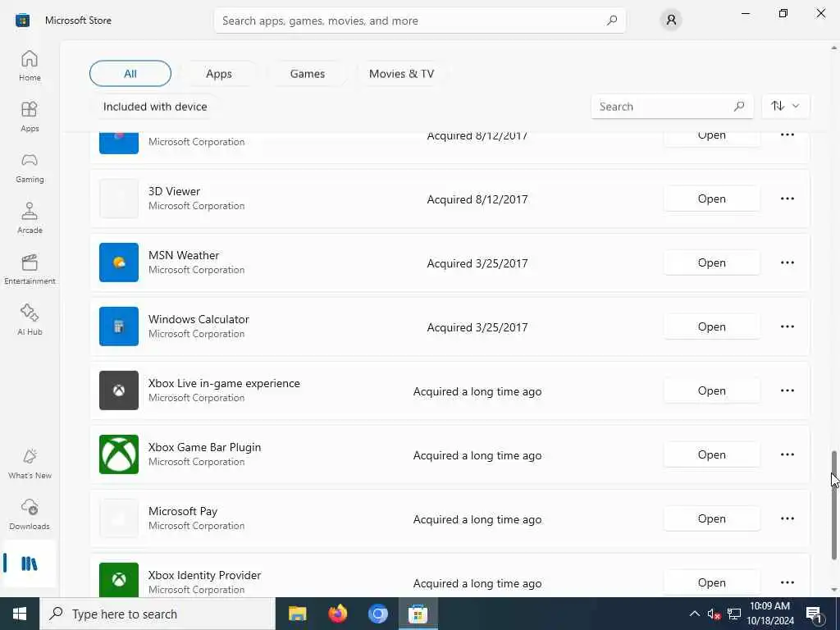Click the magnifier in top search bar
Viewport: 840px width, 630px height.
(612, 21)
